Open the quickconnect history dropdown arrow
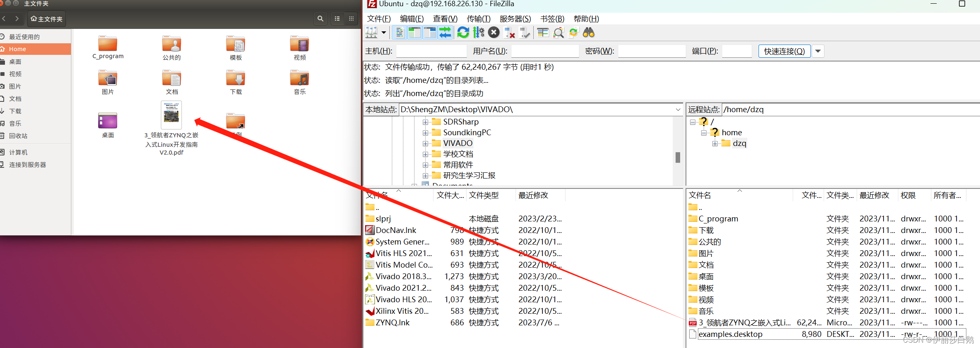Image resolution: width=980 pixels, height=348 pixels. click(x=818, y=51)
